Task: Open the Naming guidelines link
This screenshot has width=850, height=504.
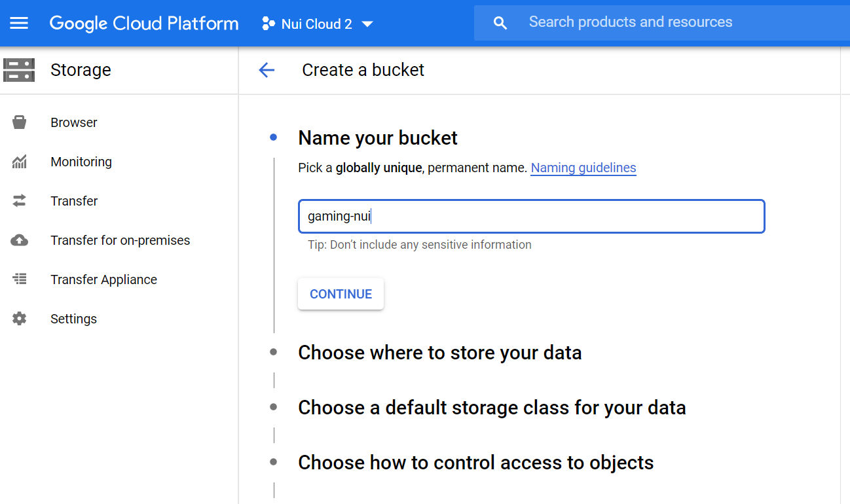Action: tap(583, 168)
